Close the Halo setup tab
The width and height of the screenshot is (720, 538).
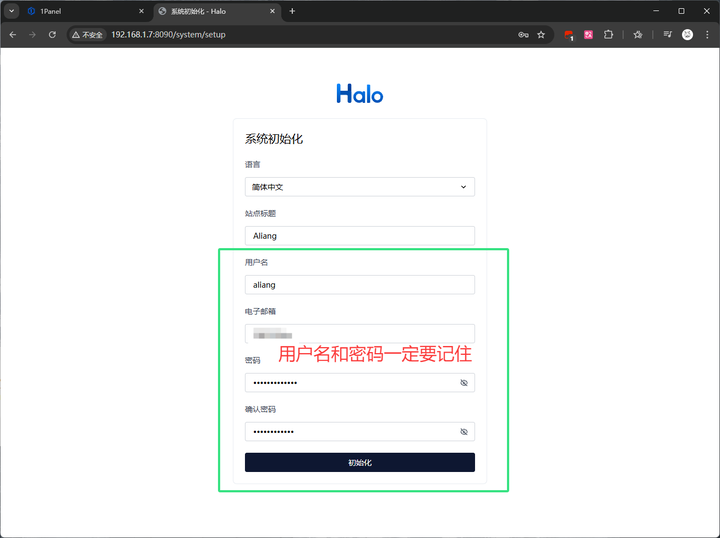point(272,11)
